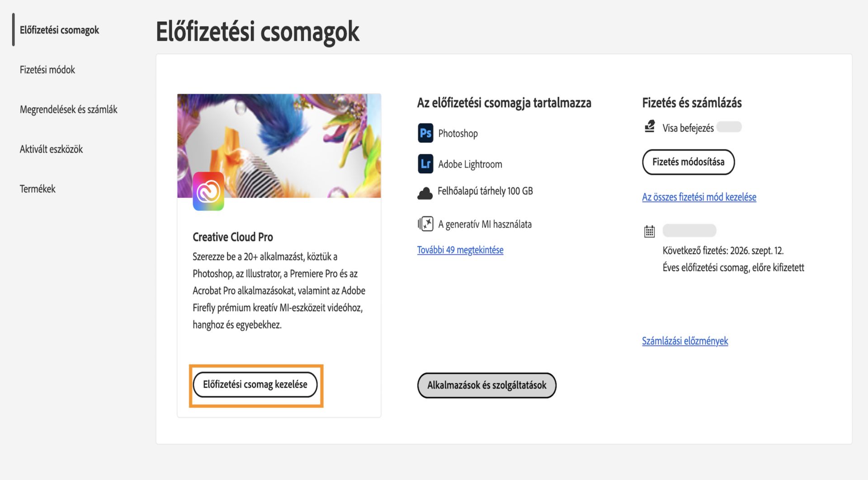Select Előfizetési csomagok in the sidebar
This screenshot has height=480, width=868.
[59, 30]
